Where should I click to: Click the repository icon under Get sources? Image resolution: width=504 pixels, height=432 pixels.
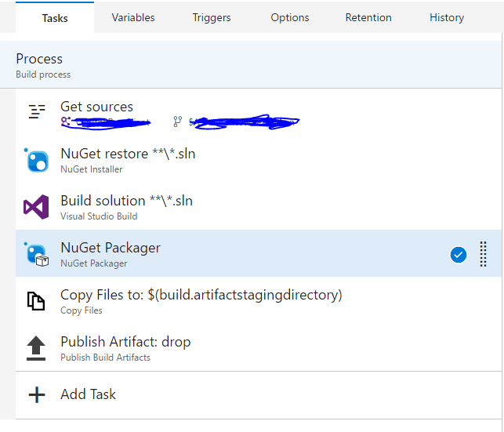(66, 122)
